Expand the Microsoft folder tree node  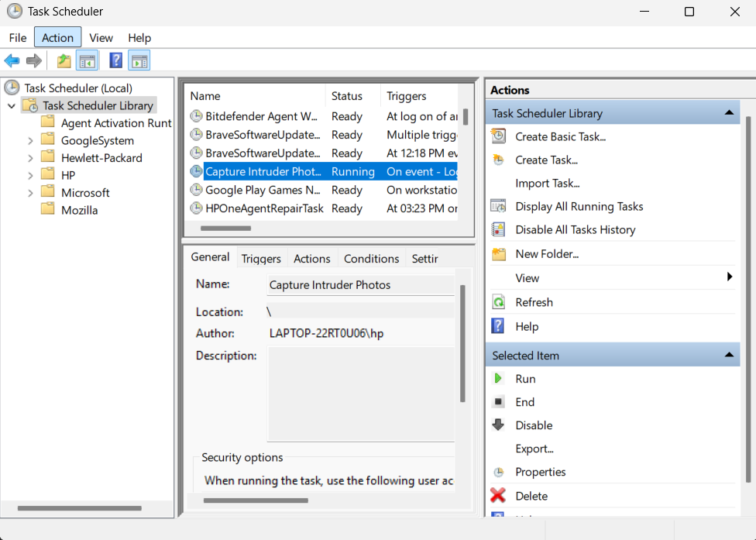(30, 193)
